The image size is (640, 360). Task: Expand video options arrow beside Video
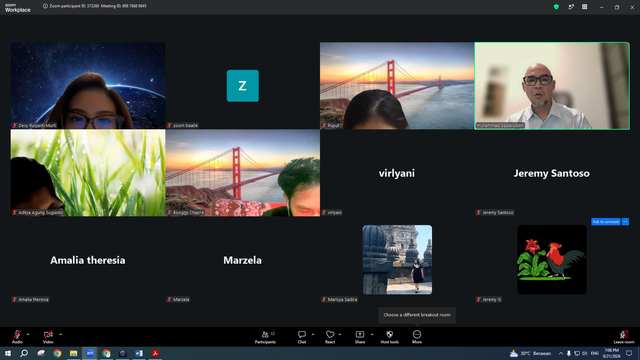pos(60,334)
